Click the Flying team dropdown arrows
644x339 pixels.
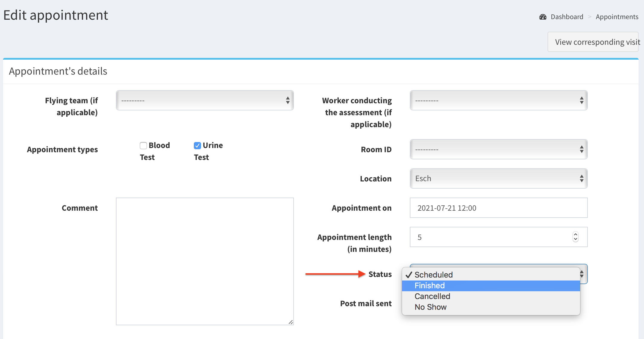pos(287,100)
